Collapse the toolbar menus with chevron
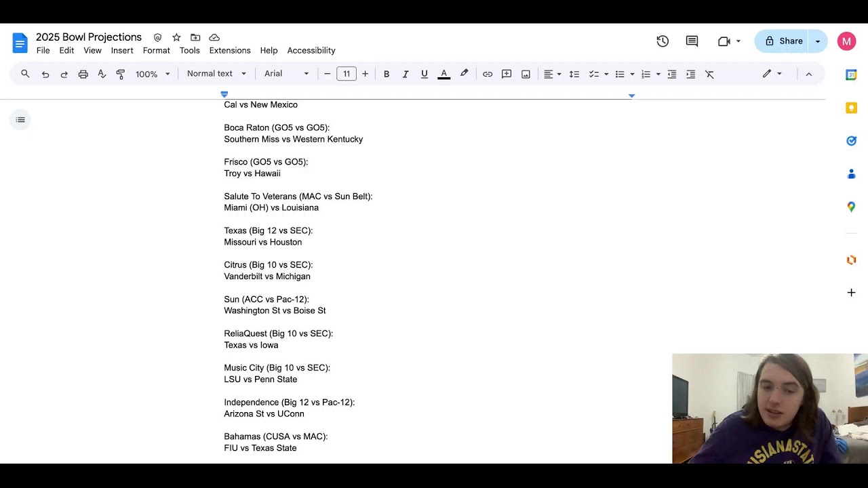 808,74
